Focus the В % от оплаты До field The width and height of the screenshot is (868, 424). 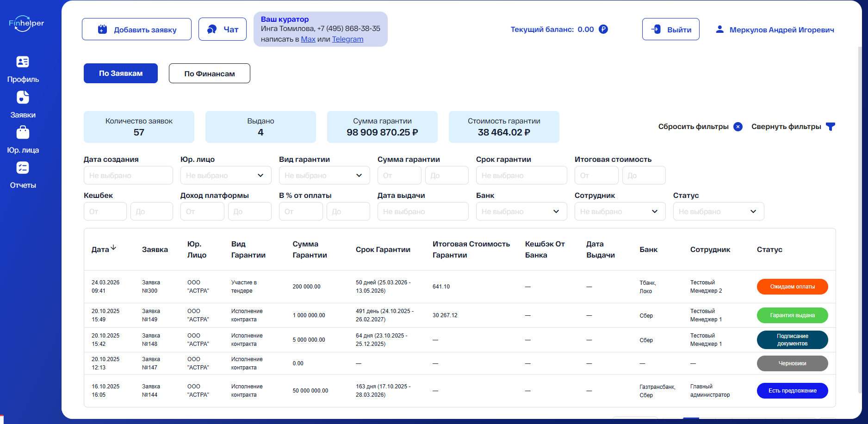(348, 211)
